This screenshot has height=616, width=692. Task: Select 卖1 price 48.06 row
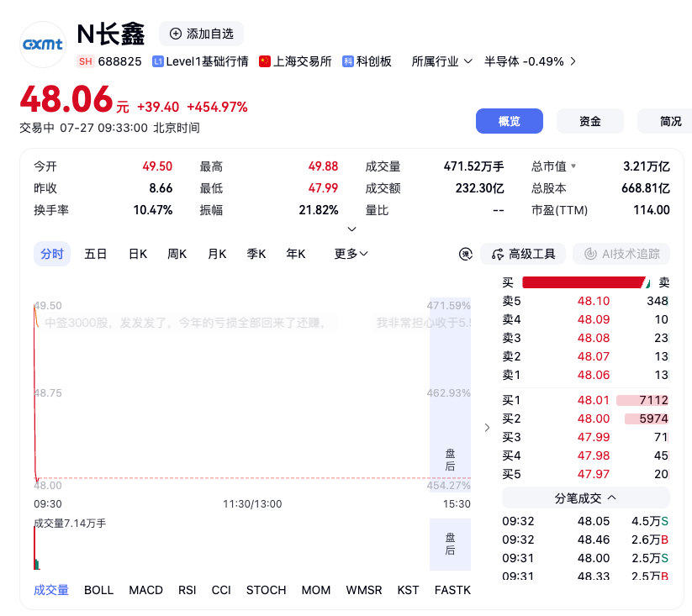pyautogui.click(x=586, y=375)
